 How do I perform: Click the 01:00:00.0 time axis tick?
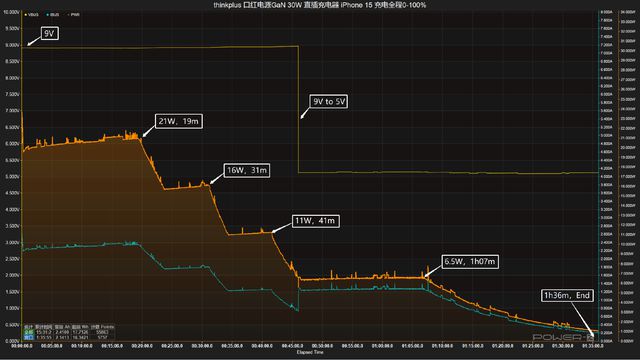[382, 346]
